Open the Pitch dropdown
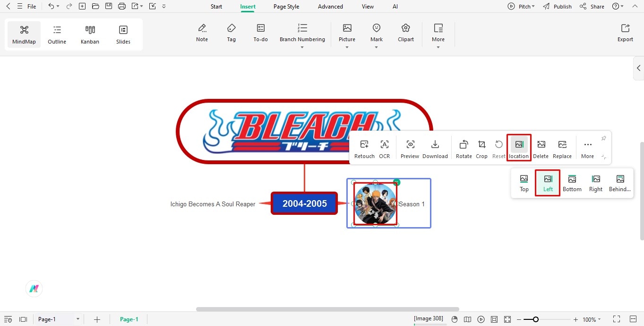The width and height of the screenshot is (644, 326). (x=521, y=7)
